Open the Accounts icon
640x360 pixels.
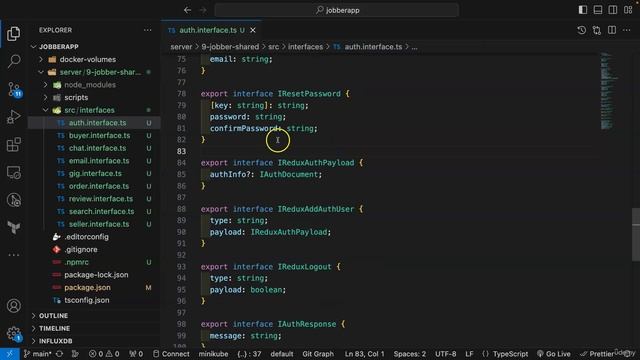(x=13, y=306)
